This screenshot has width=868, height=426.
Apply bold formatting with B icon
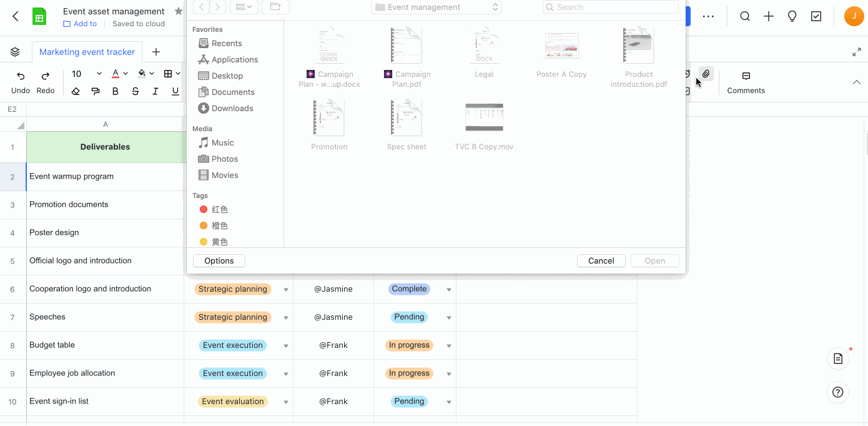click(x=115, y=91)
